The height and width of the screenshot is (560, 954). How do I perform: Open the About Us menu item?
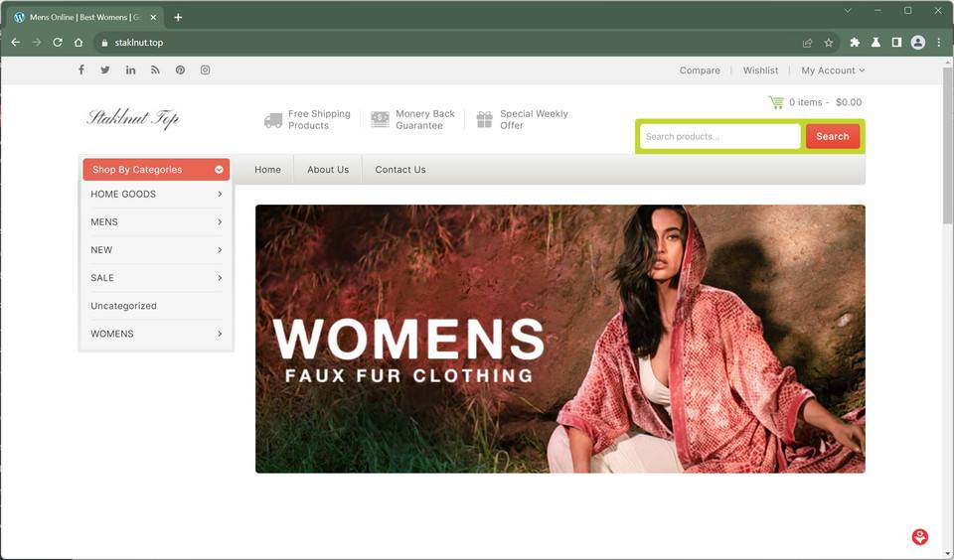pyautogui.click(x=328, y=170)
